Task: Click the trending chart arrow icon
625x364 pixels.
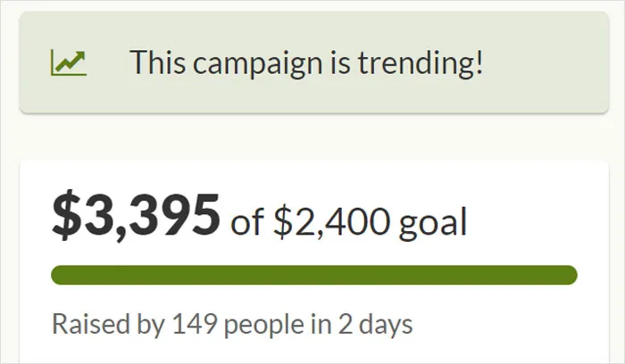Action: 69,62
